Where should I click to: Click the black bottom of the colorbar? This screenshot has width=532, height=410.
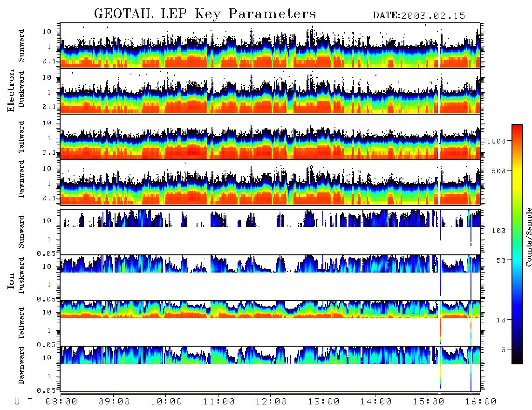[517, 358]
